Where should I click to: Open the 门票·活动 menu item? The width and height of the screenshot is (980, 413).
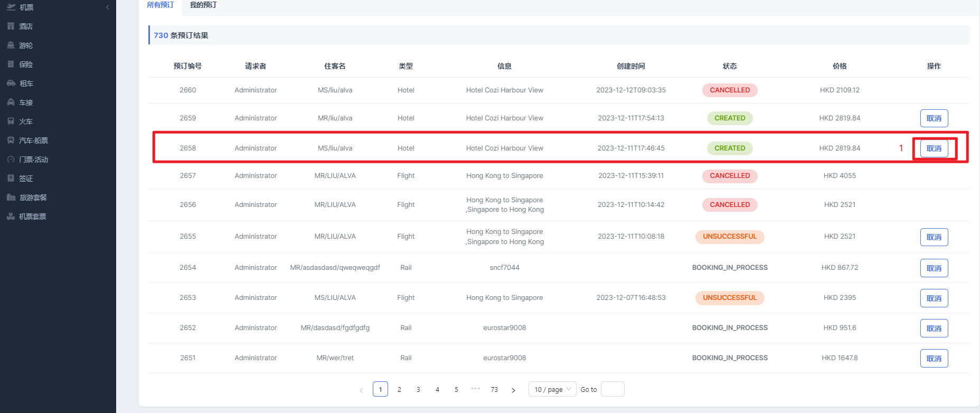pos(33,159)
